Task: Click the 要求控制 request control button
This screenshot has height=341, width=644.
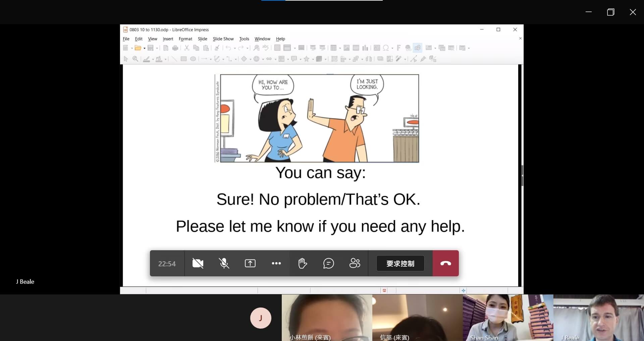Action: pyautogui.click(x=400, y=264)
